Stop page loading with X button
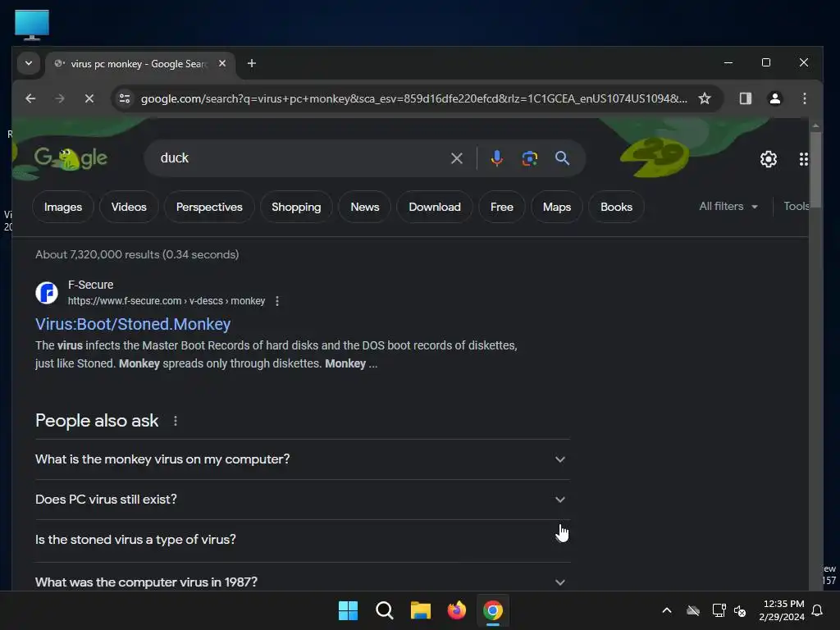840x630 pixels. click(89, 98)
